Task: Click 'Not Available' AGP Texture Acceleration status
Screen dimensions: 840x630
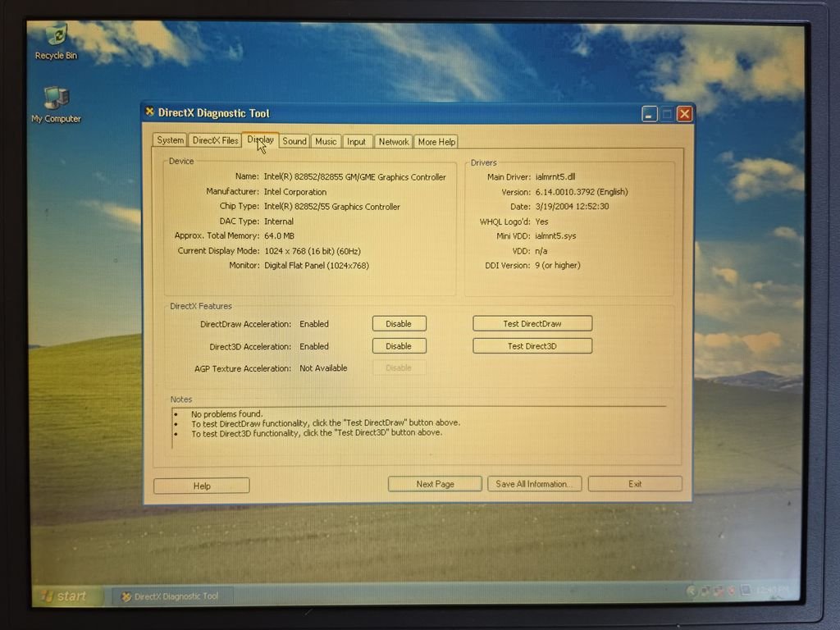Action: pos(323,368)
